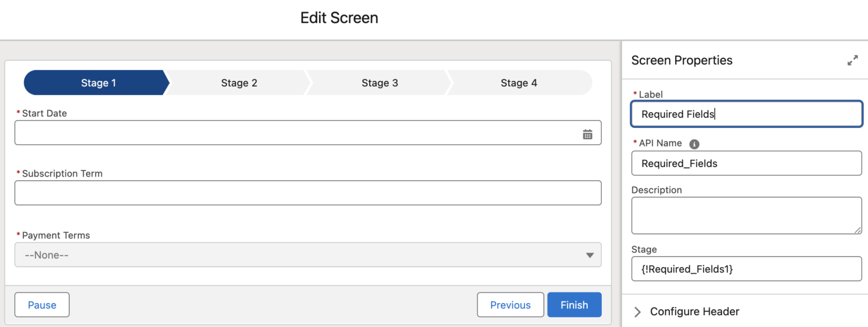Image resolution: width=868 pixels, height=327 pixels.
Task: Click the Stage 1 path chevron
Action: [x=98, y=83]
